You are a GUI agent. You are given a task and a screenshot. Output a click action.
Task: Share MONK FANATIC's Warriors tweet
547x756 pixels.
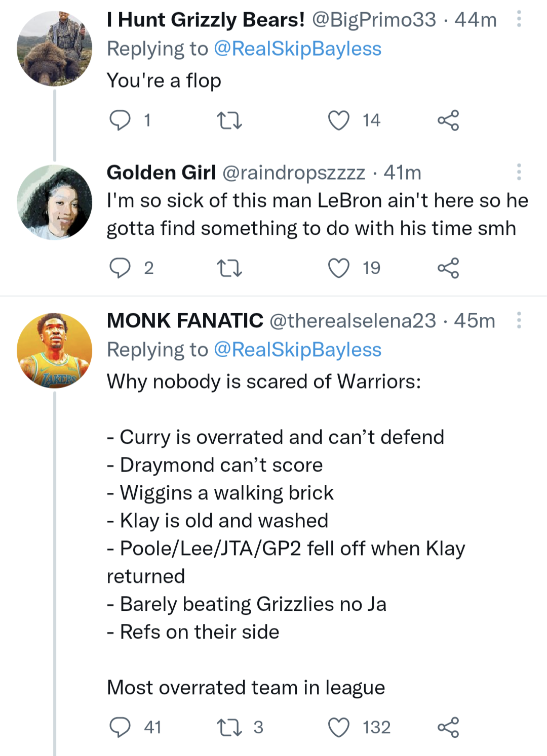448,727
